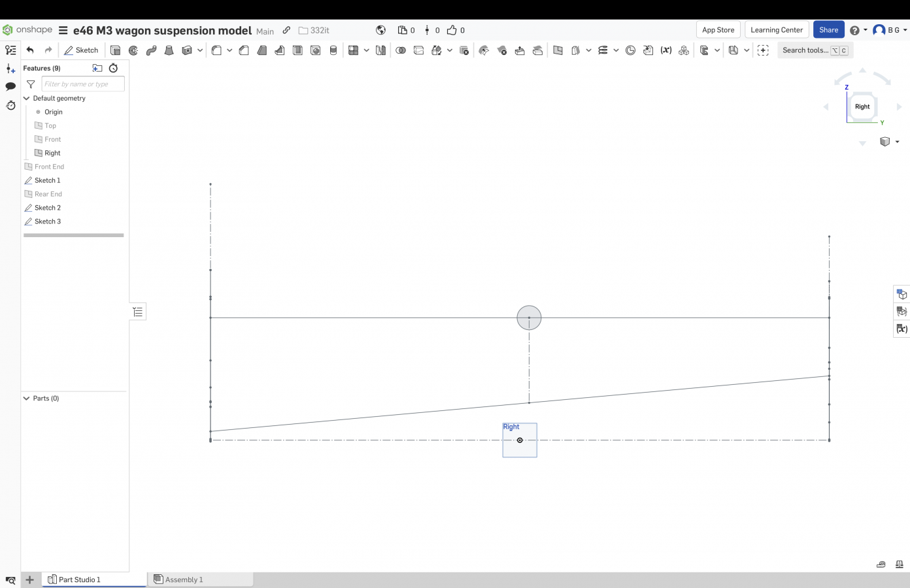Collapse the Default geometry group
This screenshot has height=588, width=910.
(27, 99)
